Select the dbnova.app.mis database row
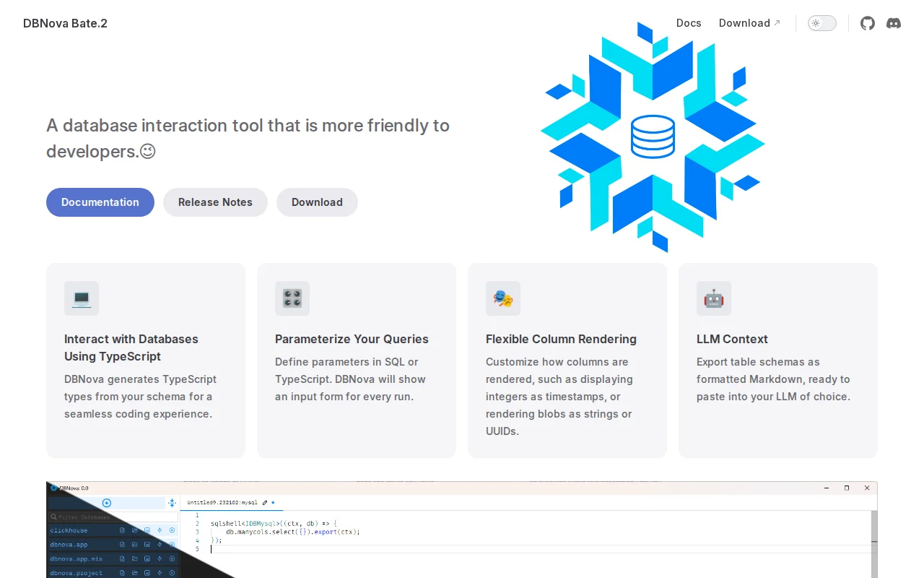 pyautogui.click(x=113, y=558)
